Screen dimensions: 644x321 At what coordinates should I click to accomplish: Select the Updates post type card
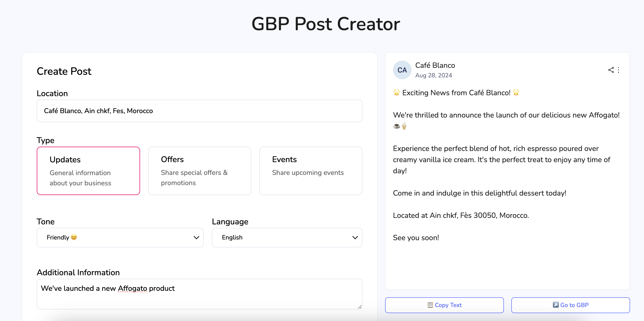pyautogui.click(x=88, y=171)
